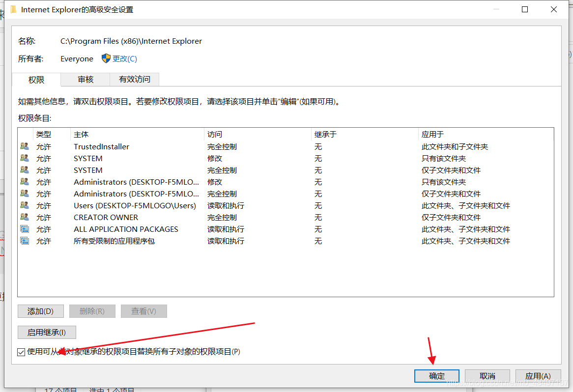Sort by the 主体 column header
The height and width of the screenshot is (392, 573).
[137, 135]
